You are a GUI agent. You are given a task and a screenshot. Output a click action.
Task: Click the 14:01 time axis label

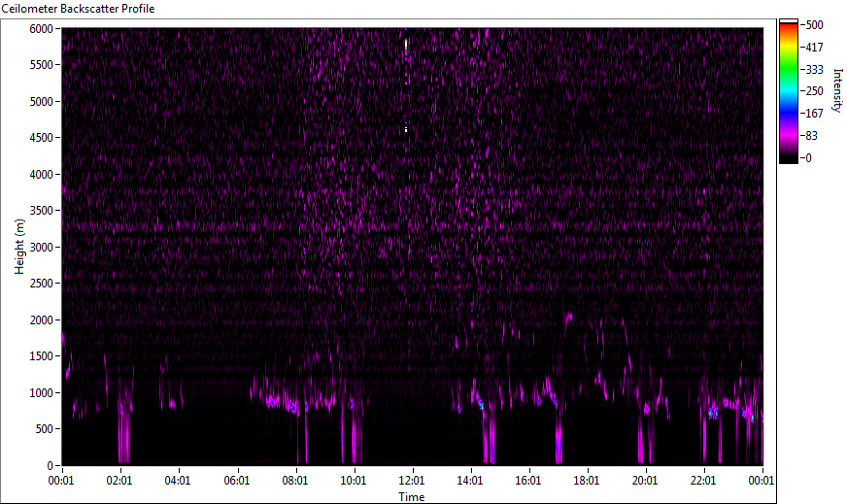tap(470, 481)
